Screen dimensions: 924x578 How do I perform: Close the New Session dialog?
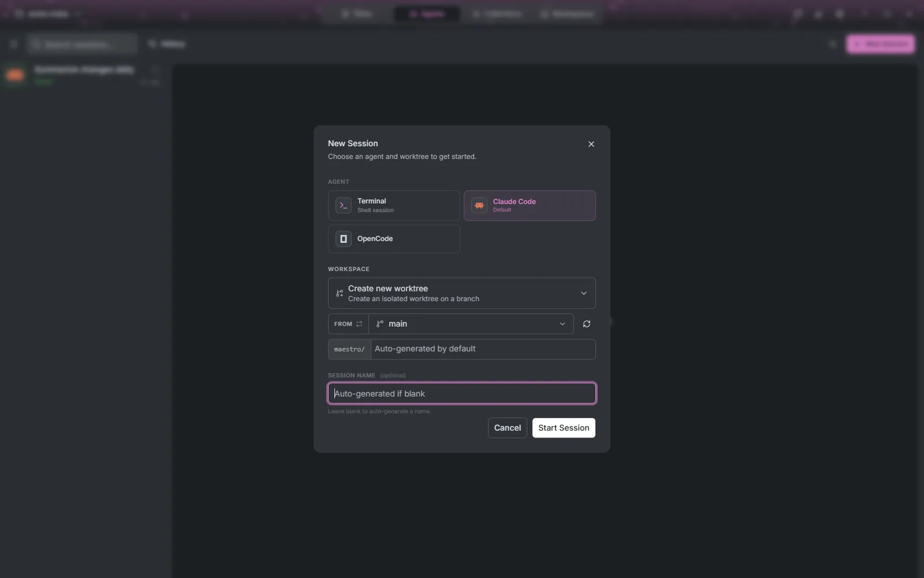[591, 144]
